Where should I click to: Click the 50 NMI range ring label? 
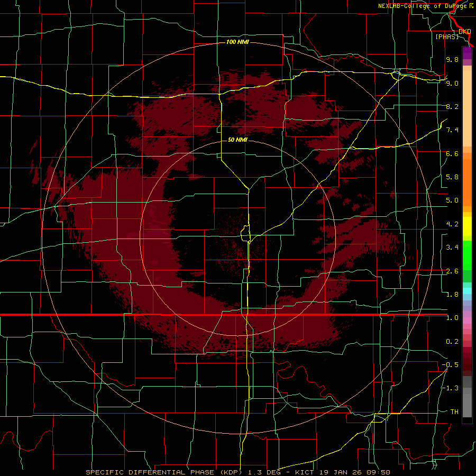pos(237,140)
